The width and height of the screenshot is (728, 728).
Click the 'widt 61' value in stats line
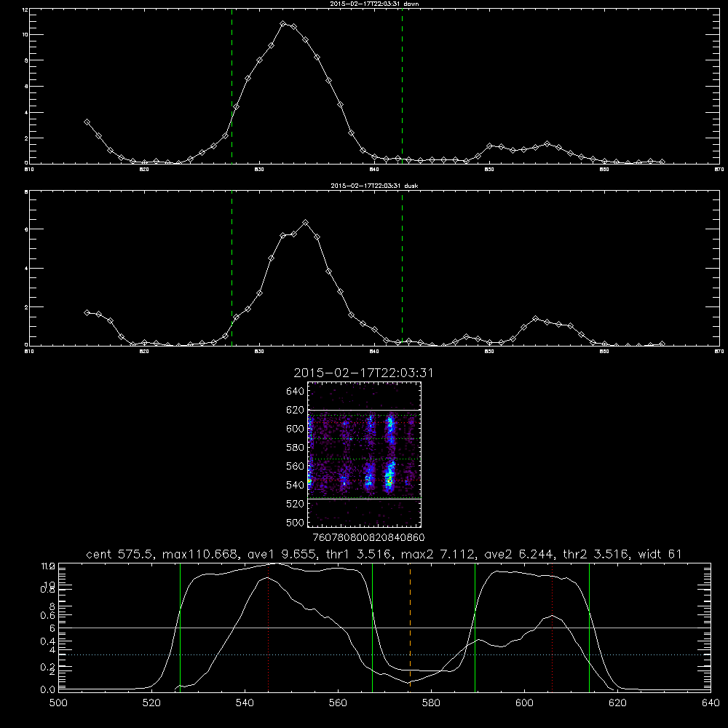click(660, 554)
